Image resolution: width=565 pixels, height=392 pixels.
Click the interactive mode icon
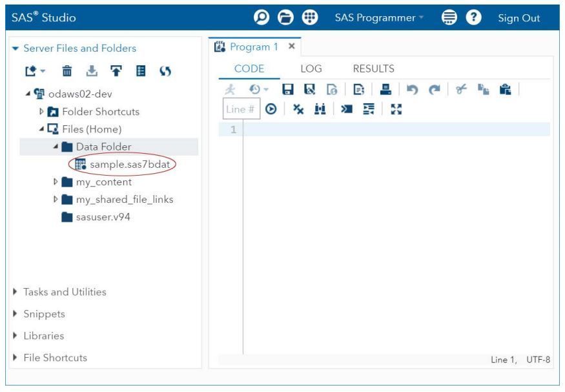point(347,108)
